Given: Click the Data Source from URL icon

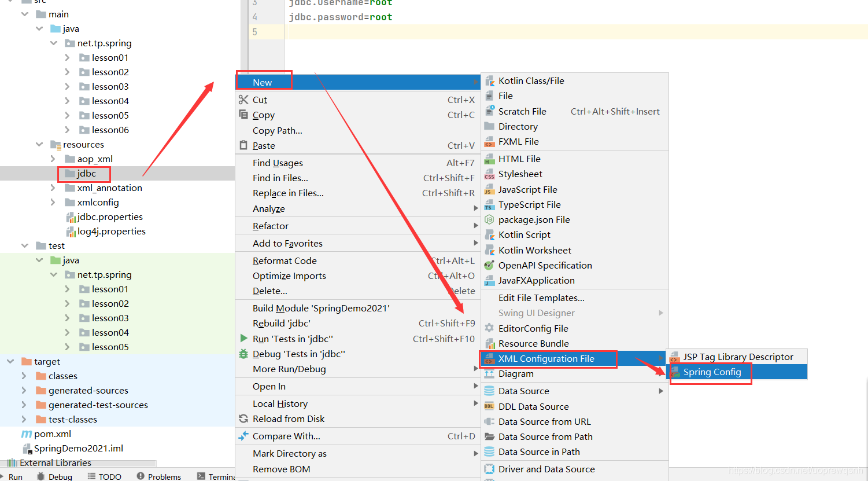Looking at the screenshot, I should click(x=489, y=422).
